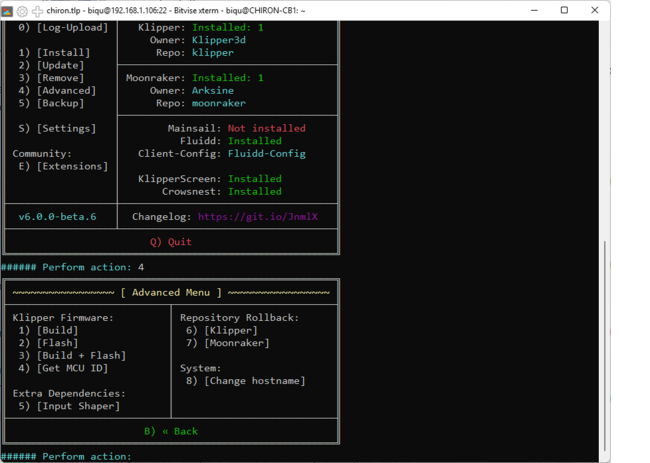The width and height of the screenshot is (650, 463).
Task: Select [Klipper] under Repository Rollback
Action: tap(230, 330)
